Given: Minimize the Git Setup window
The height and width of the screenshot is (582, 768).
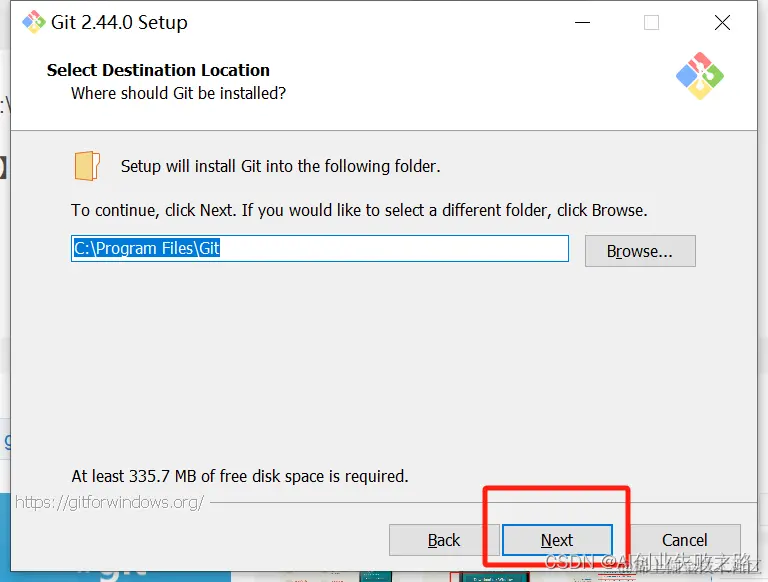Looking at the screenshot, I should click(x=582, y=23).
